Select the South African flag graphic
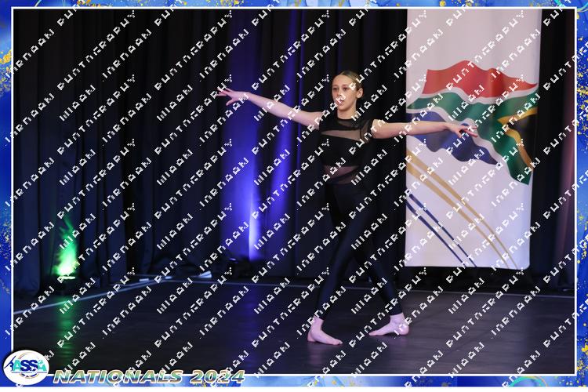Screen dimensions: 588x392 pos(472,118)
